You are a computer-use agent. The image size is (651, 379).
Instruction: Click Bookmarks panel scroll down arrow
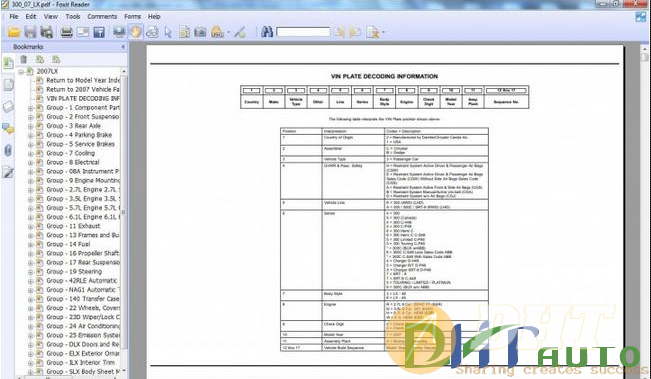124,371
